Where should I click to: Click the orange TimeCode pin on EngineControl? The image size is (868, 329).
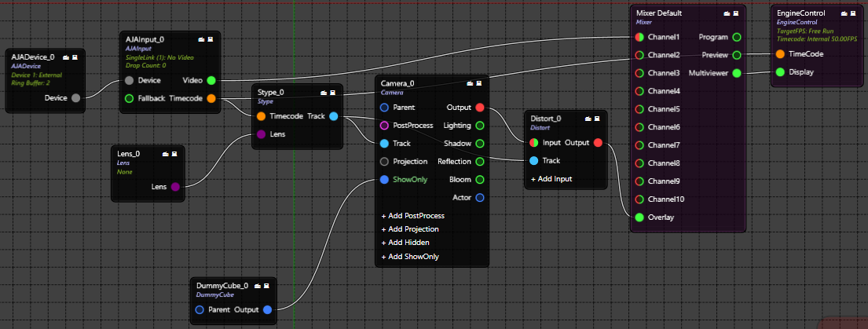coord(779,54)
